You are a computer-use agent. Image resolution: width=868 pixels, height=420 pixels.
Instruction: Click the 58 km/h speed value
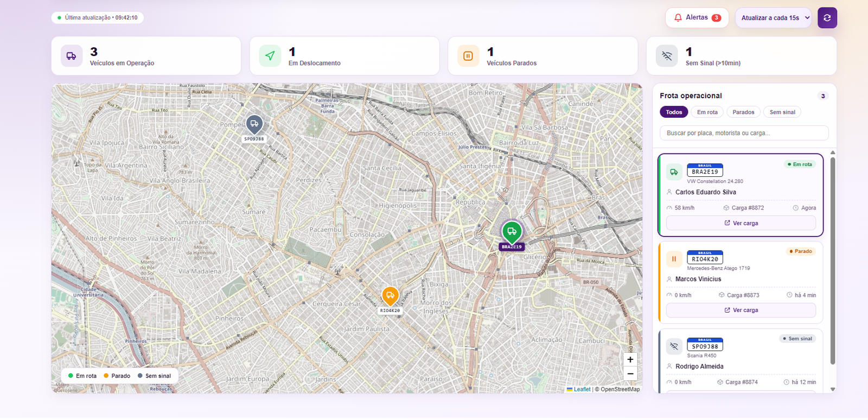click(x=685, y=208)
